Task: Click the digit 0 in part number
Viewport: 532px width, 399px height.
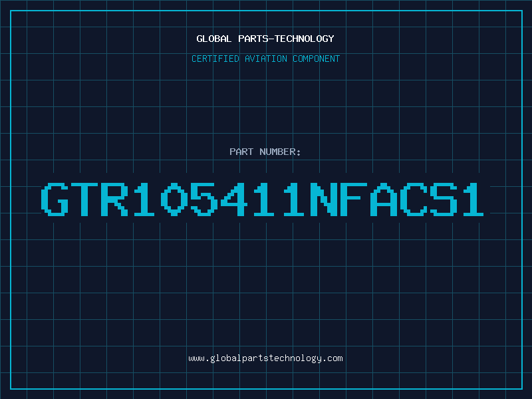Action: [174, 199]
